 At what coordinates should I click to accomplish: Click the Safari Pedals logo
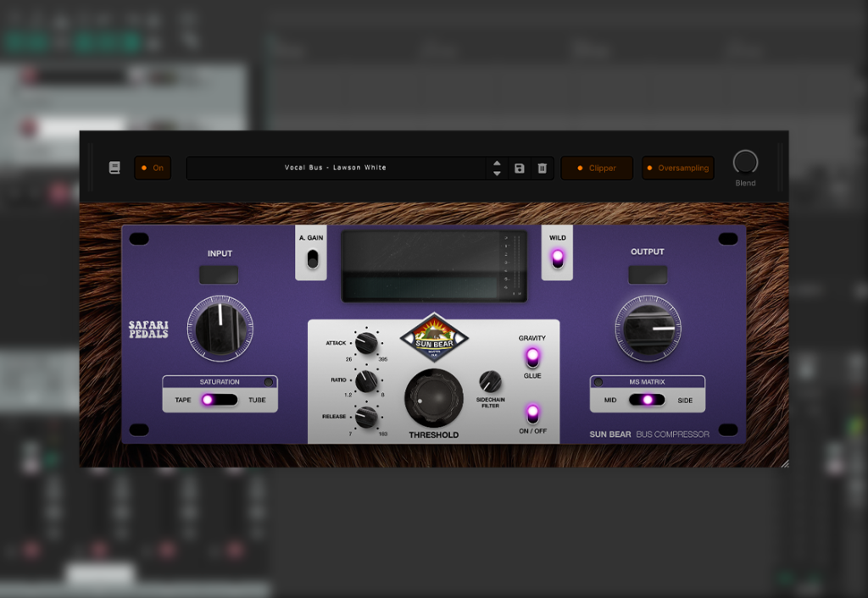(x=148, y=329)
